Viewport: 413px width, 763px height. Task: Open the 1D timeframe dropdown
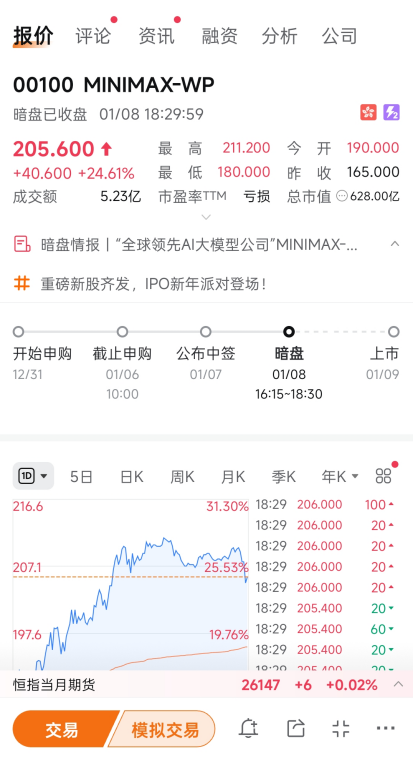point(33,476)
